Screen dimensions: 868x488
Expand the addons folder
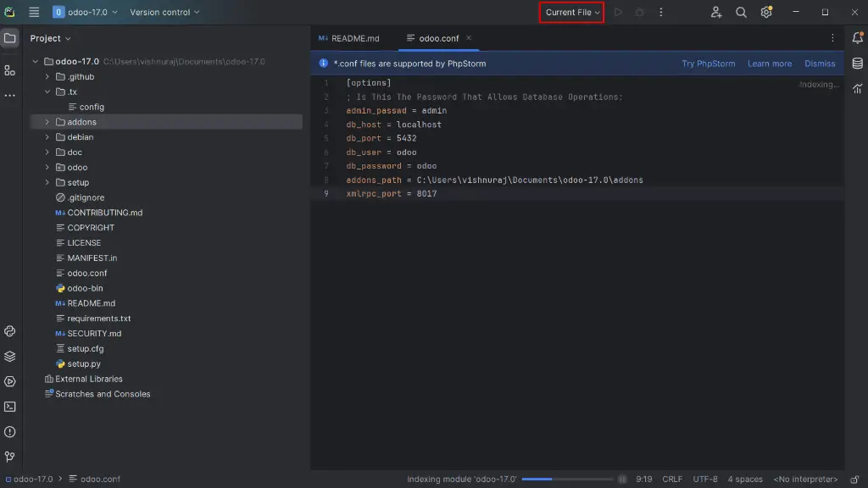point(47,122)
